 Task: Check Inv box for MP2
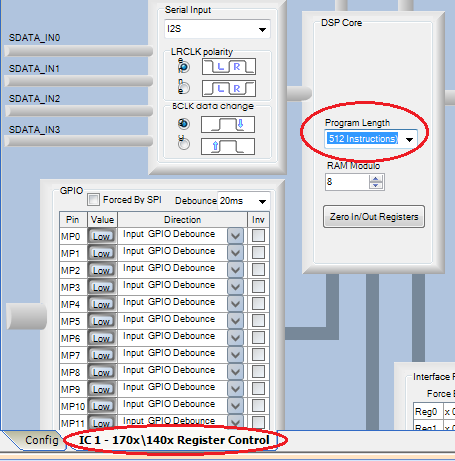[258, 269]
